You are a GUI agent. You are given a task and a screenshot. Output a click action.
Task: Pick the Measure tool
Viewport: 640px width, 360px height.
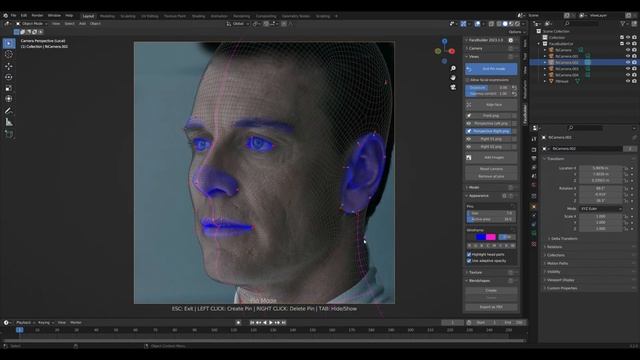coord(9,122)
